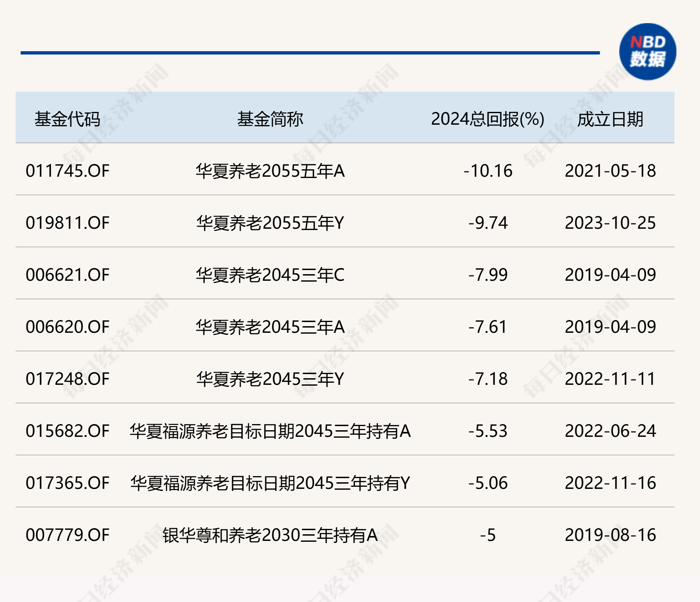The height and width of the screenshot is (602, 700).
Task: Click the NBD数据 round logo
Action: click(x=648, y=52)
